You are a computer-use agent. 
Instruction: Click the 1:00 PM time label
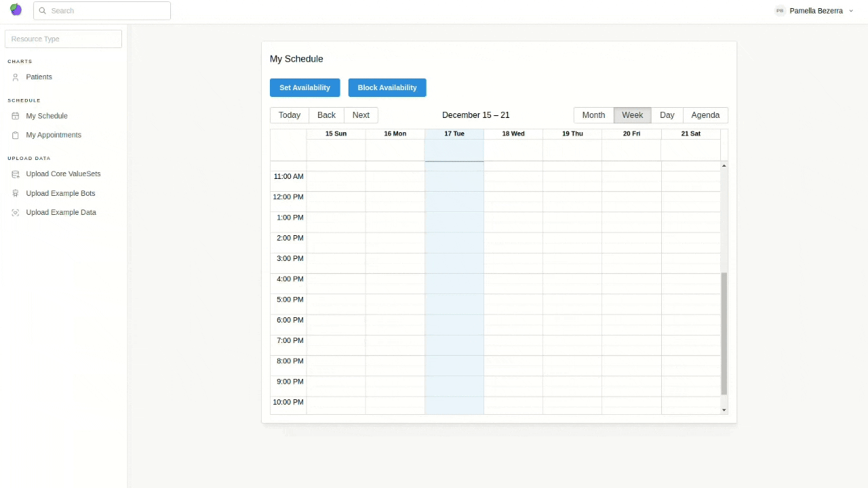point(290,218)
